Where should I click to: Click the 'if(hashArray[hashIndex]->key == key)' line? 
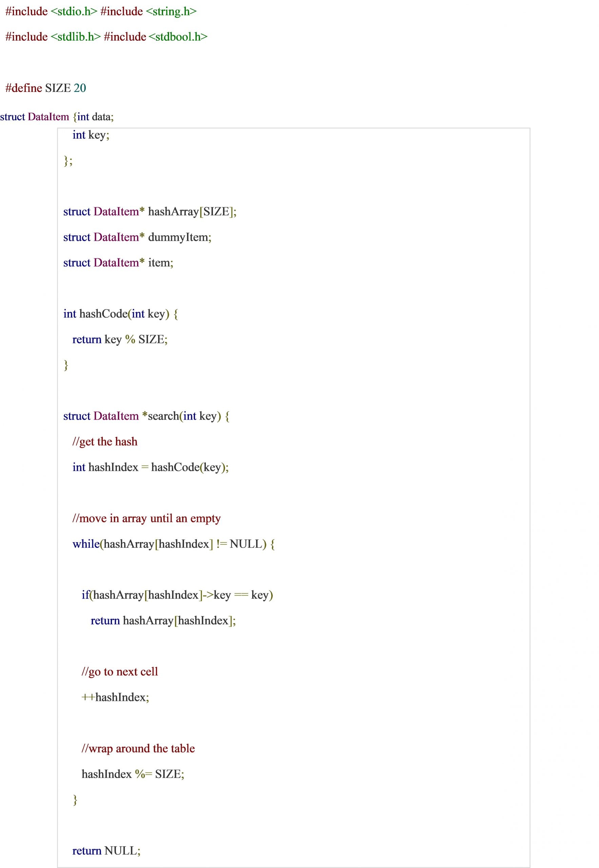tap(177, 595)
